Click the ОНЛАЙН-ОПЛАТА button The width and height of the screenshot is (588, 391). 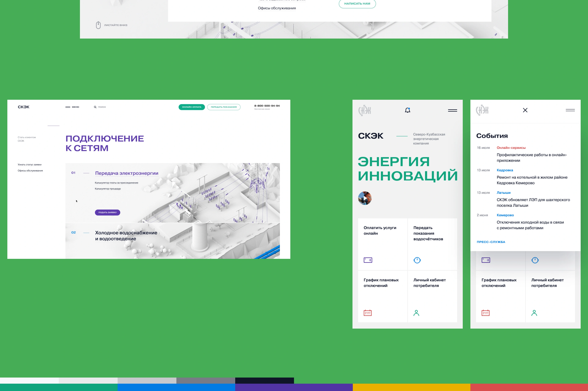point(192,107)
